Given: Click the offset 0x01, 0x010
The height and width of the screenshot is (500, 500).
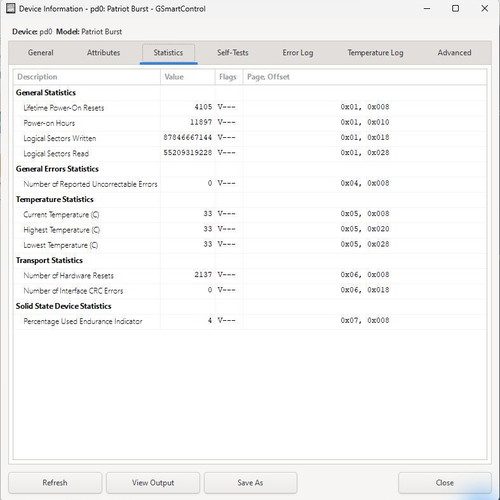Looking at the screenshot, I should point(365,122).
